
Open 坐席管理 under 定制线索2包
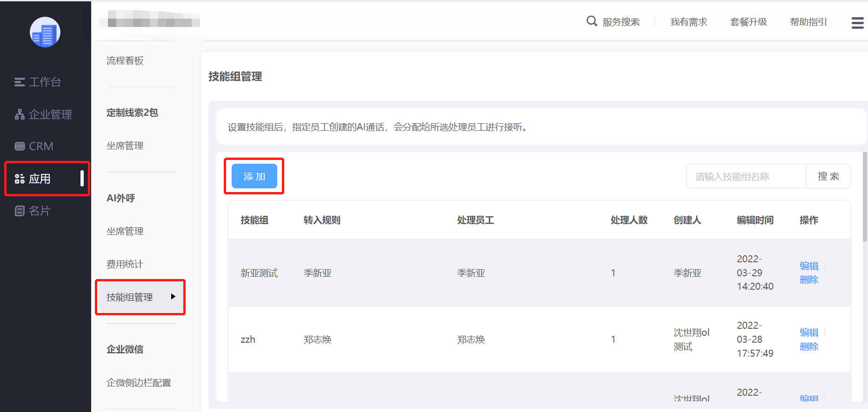[125, 146]
